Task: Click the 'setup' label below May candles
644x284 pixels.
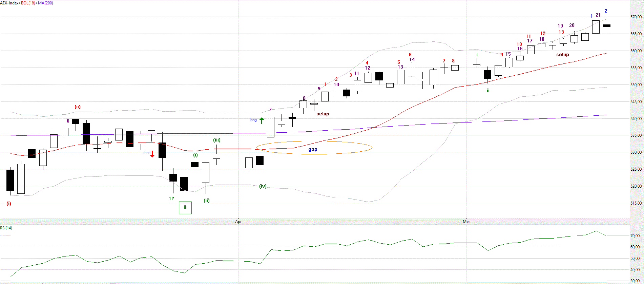Action: 563,54
